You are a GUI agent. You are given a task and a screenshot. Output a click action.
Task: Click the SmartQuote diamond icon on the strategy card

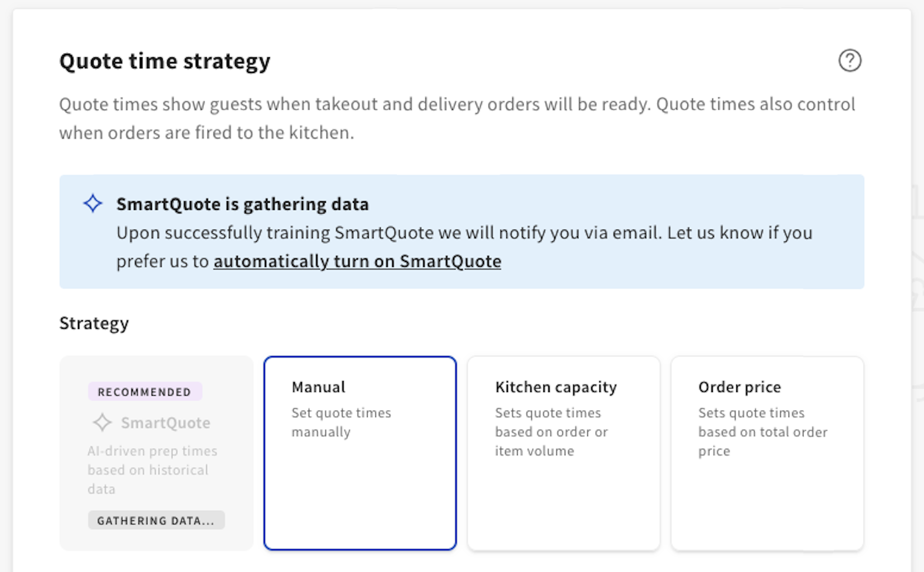click(x=102, y=422)
